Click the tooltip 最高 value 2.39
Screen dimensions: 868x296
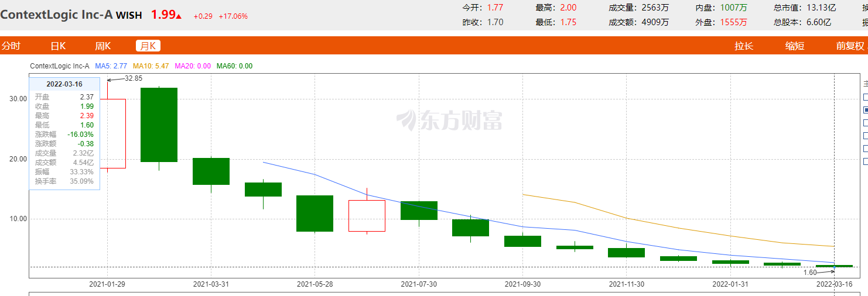tap(87, 116)
